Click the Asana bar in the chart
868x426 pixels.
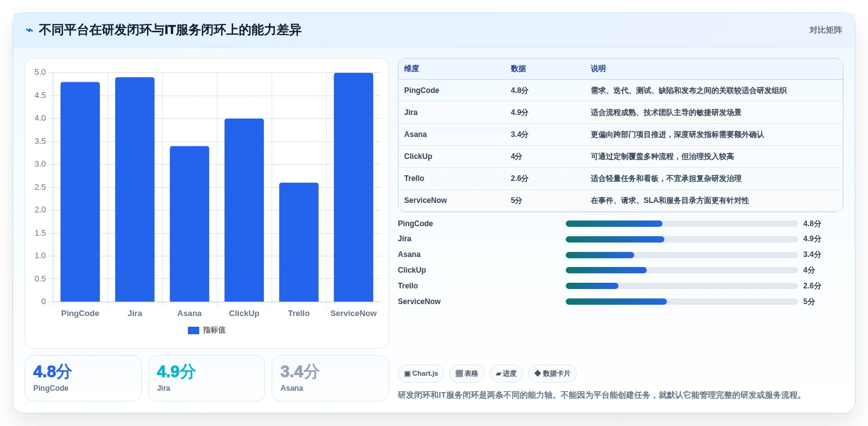click(189, 224)
